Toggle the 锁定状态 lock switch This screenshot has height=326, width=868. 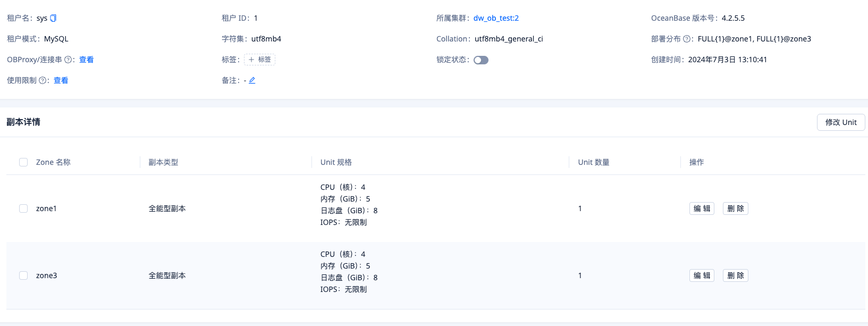481,60
